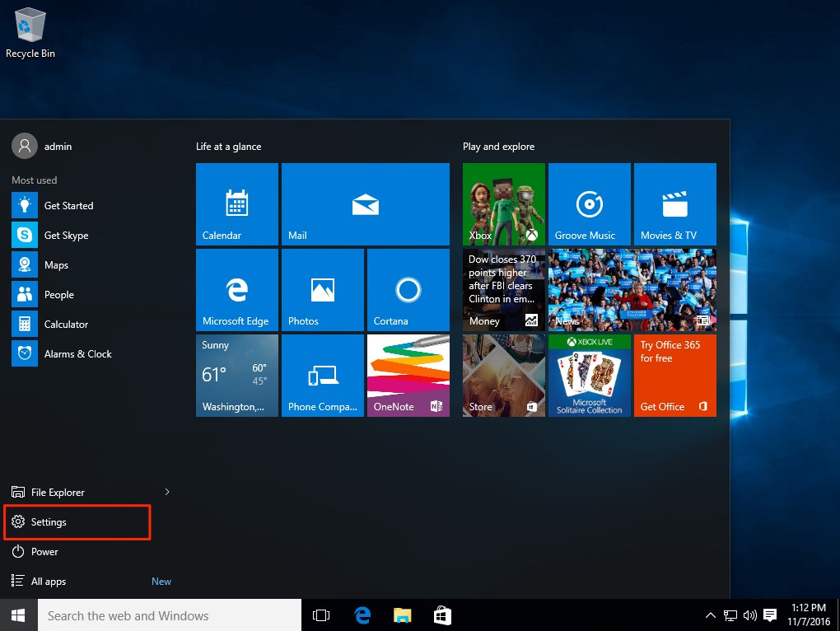The width and height of the screenshot is (840, 631).
Task: Open the volume control in tray
Action: click(749, 615)
